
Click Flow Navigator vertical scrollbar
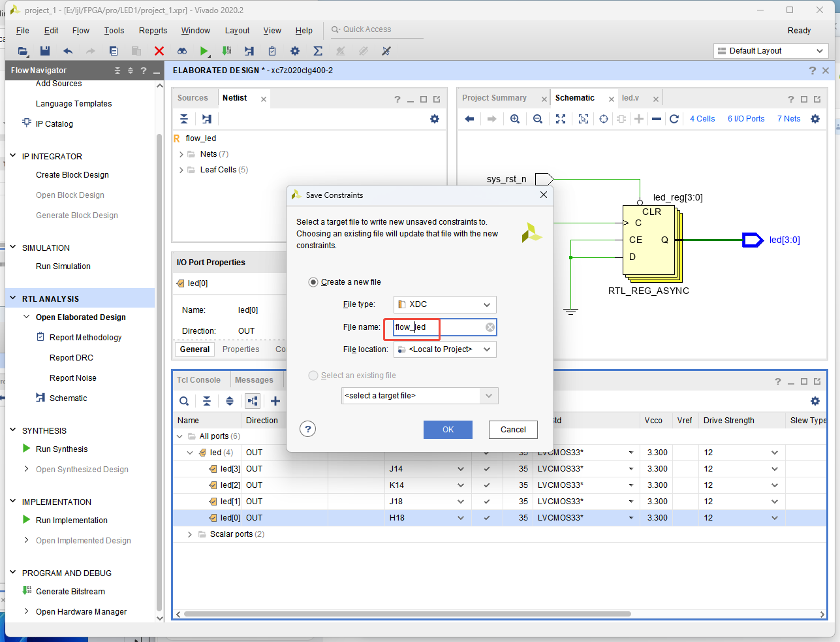coord(159,372)
